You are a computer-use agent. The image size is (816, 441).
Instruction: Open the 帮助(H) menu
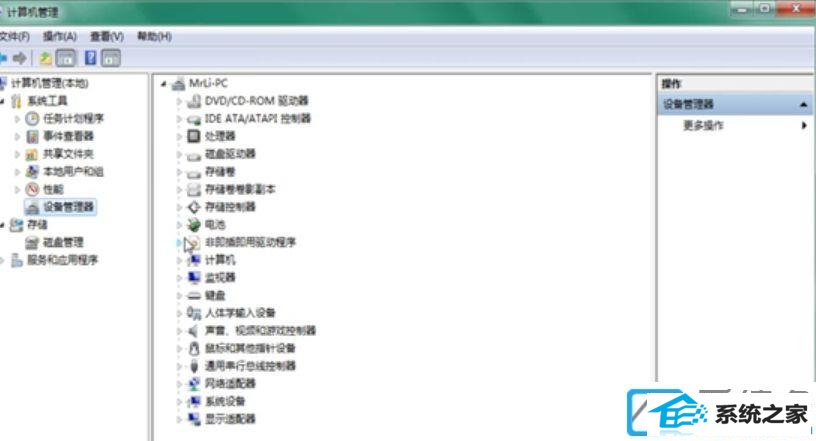[154, 36]
